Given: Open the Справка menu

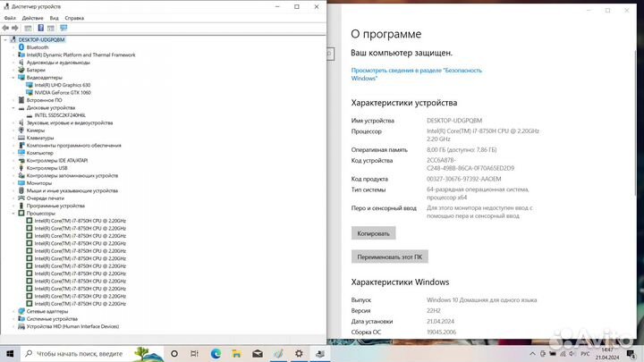Looking at the screenshot, I should coord(74,18).
